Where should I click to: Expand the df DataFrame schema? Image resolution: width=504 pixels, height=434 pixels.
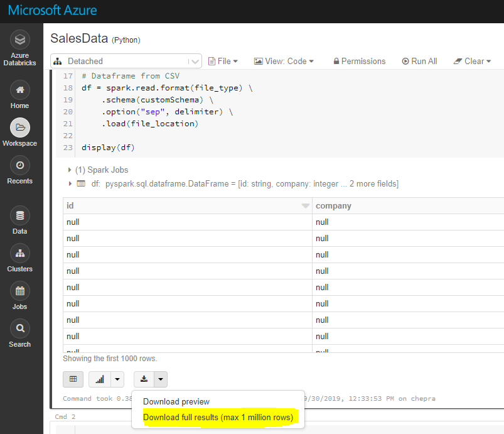pyautogui.click(x=70, y=183)
